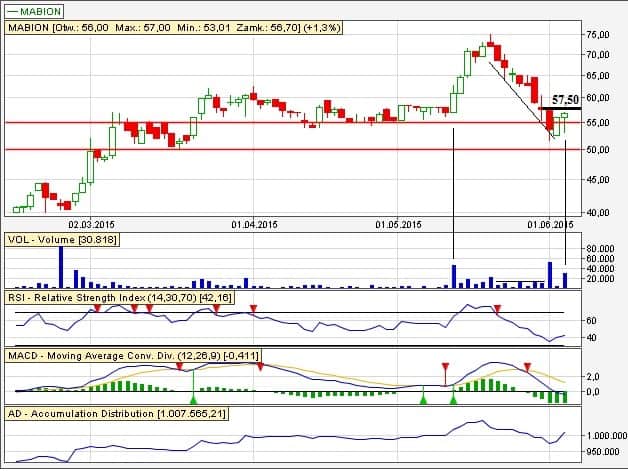Screen dimensions: 628x471
Task: Click the leftmost red triangle in RSI panel
Action: [x=97, y=309]
